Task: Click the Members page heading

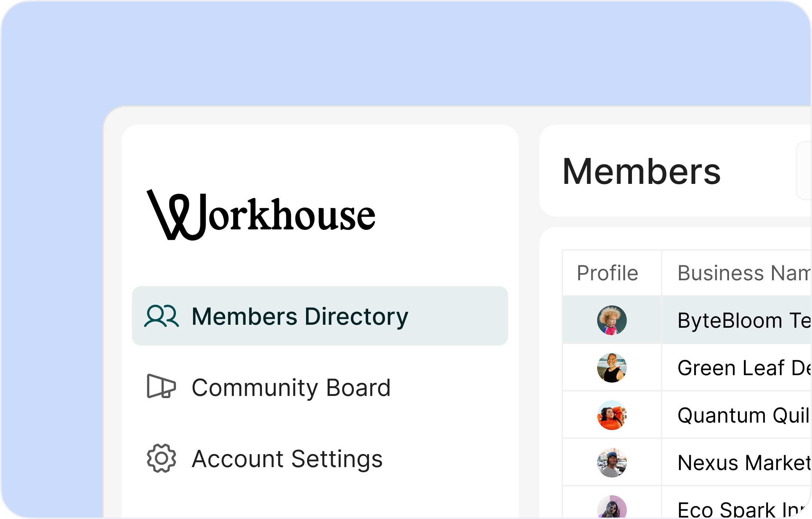Action: point(642,171)
